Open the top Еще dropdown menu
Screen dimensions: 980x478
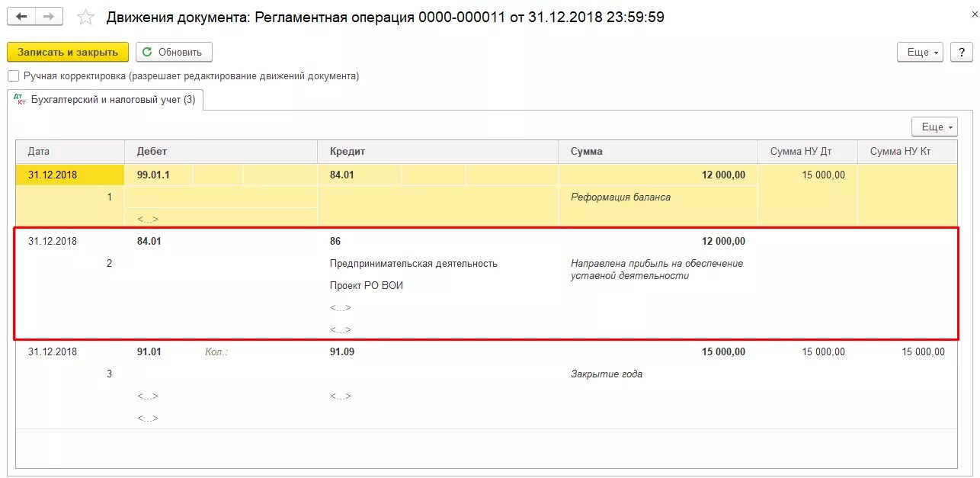921,52
